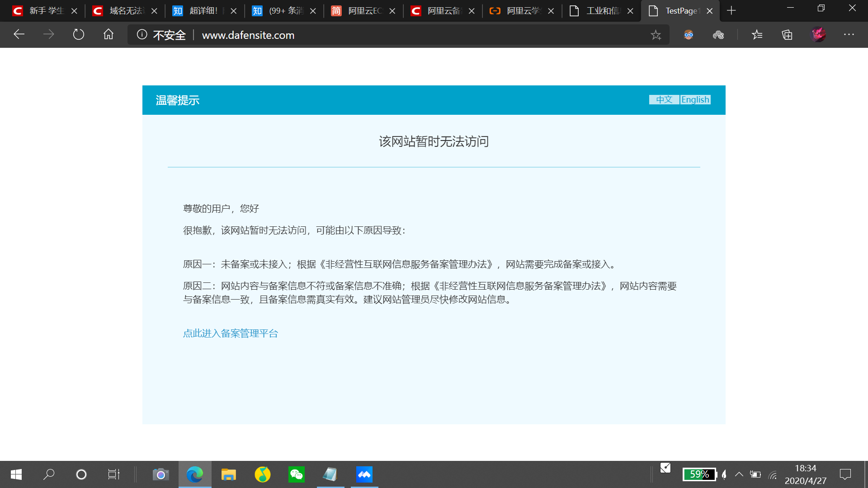Open Cortana from the taskbar

[x=81, y=474]
